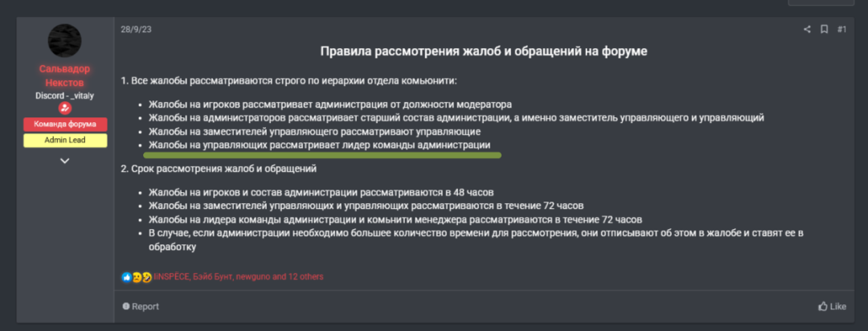Open Сальвадор Некстов's profile

point(65,76)
